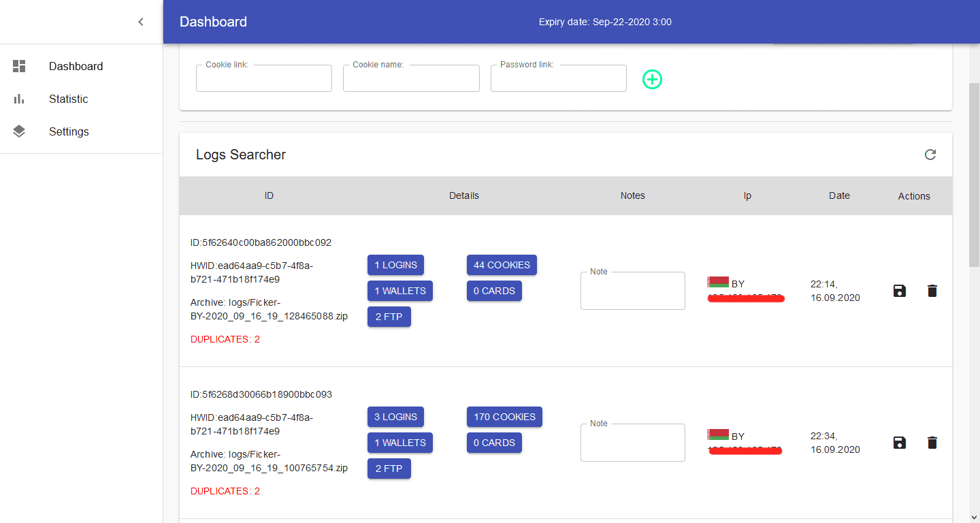980x523 pixels.
Task: Click the vertical scrollbar down arrow
Action: 974,517
